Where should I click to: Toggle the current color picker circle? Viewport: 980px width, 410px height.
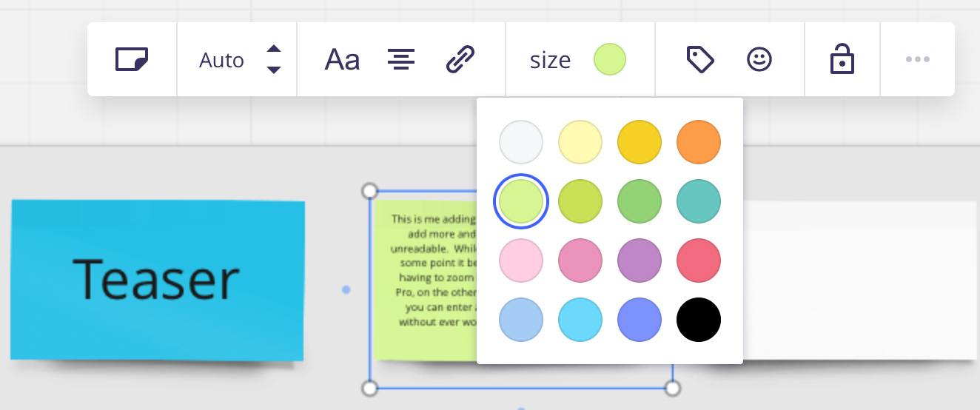pos(610,59)
